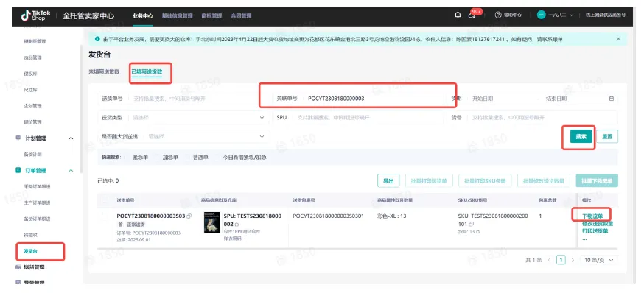
Task: Click the 批量打印送货单 button
Action: pos(429,180)
